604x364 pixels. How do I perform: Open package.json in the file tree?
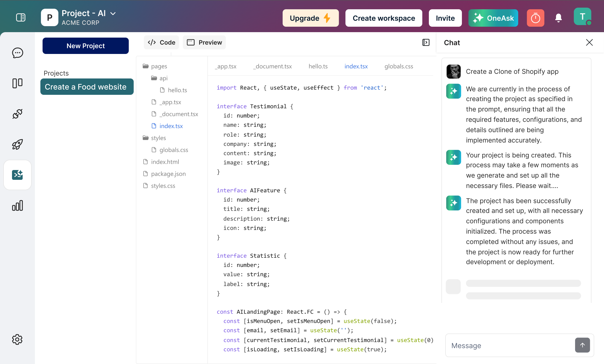(165, 174)
